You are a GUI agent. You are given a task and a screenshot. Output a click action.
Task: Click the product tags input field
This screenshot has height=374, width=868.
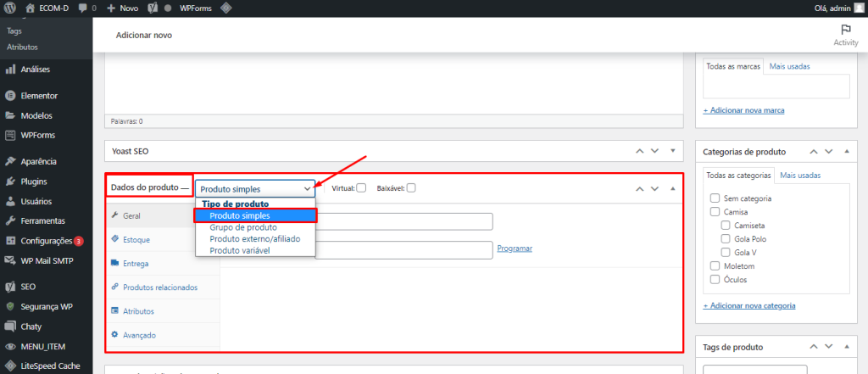coord(755,370)
